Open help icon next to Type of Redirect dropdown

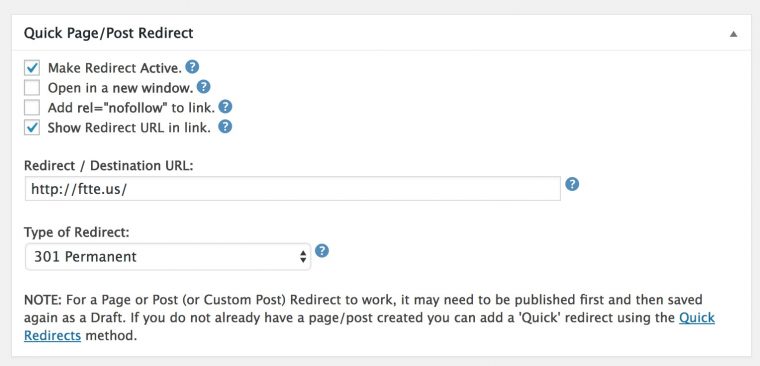pos(322,251)
